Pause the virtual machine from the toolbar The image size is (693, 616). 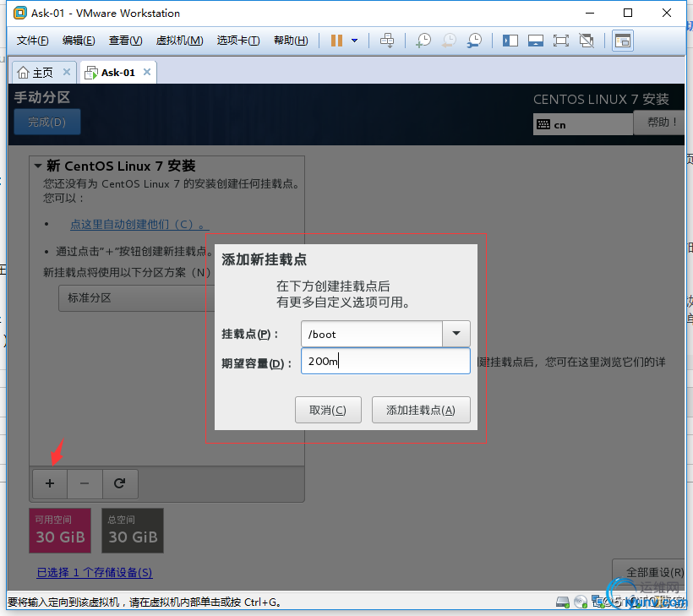336,41
